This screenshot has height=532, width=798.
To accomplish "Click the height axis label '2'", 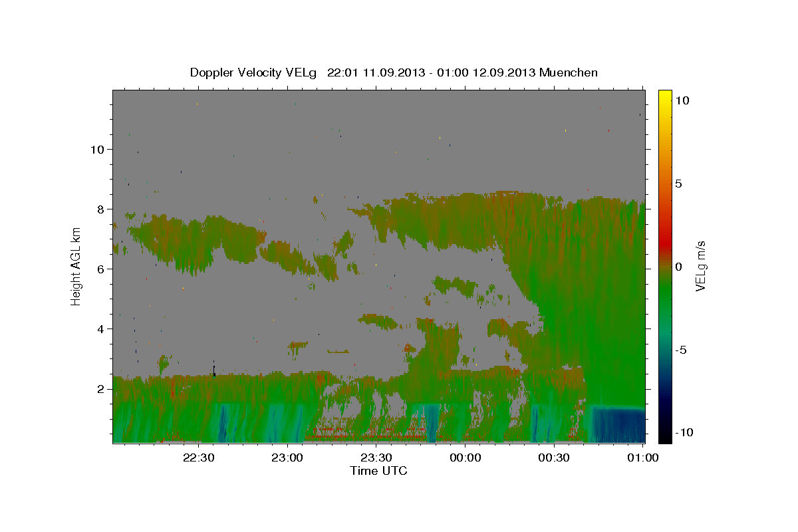I will [102, 388].
